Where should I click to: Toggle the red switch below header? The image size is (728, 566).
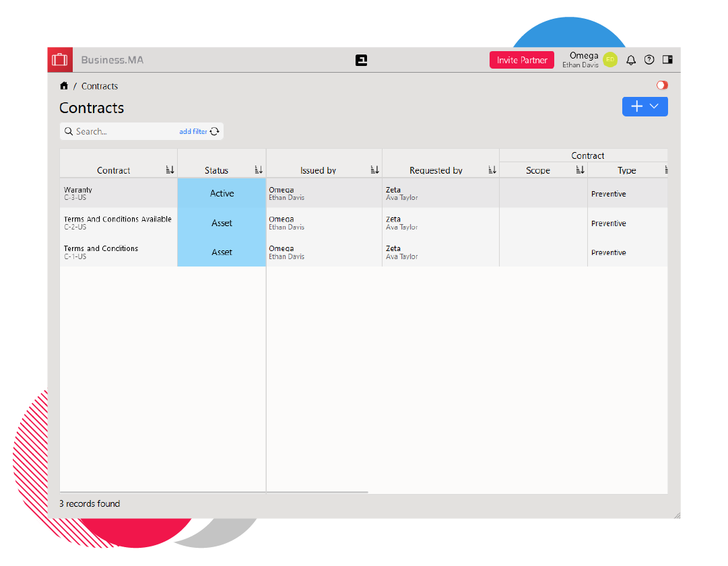(x=662, y=85)
